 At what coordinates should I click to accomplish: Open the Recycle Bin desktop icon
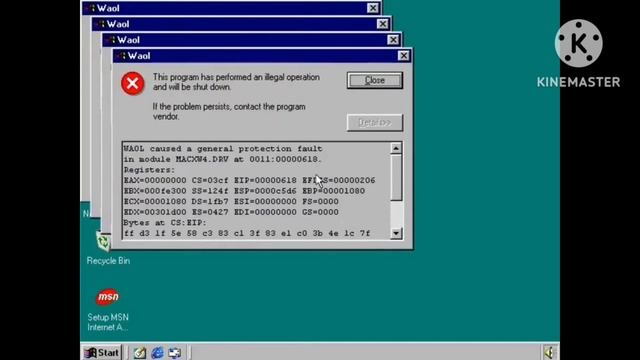coord(107,247)
